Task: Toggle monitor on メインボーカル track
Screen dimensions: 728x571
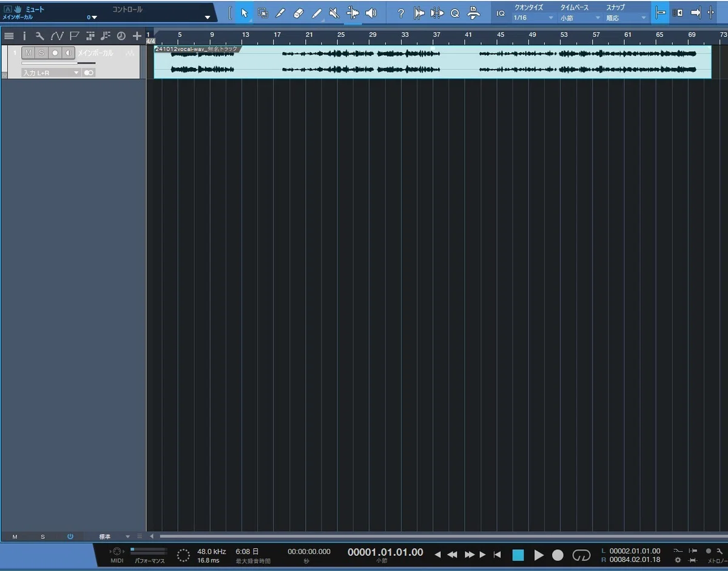Action: 68,53
